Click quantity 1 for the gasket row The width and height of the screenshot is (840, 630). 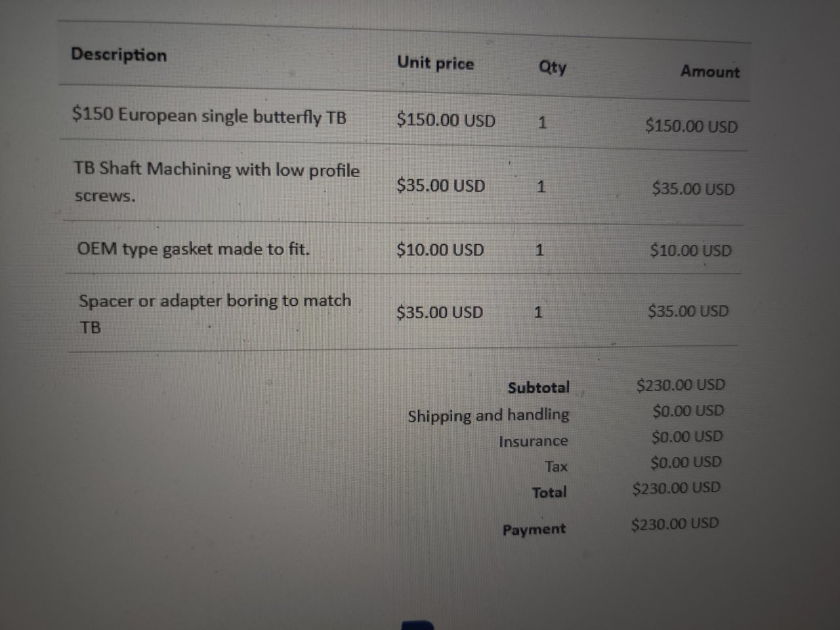[539, 250]
